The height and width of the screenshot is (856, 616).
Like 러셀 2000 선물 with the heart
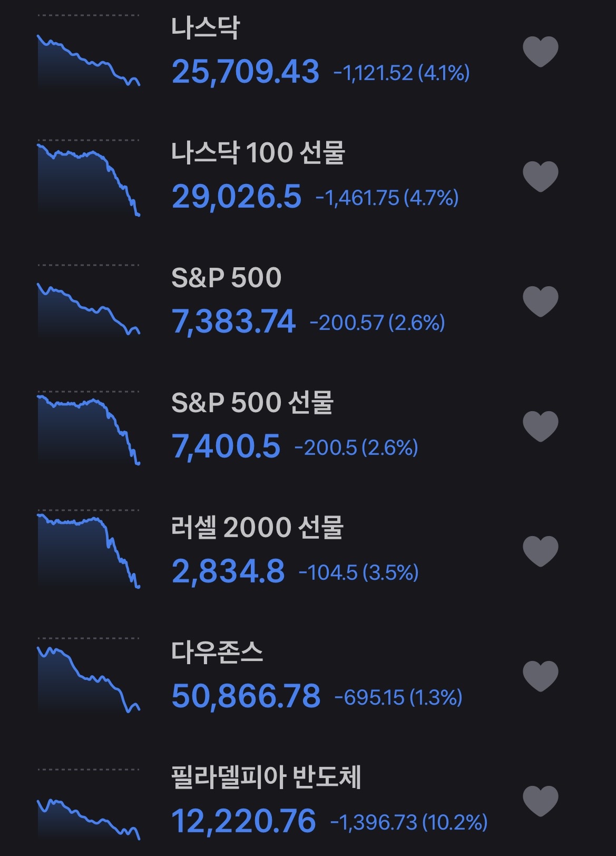click(x=540, y=551)
